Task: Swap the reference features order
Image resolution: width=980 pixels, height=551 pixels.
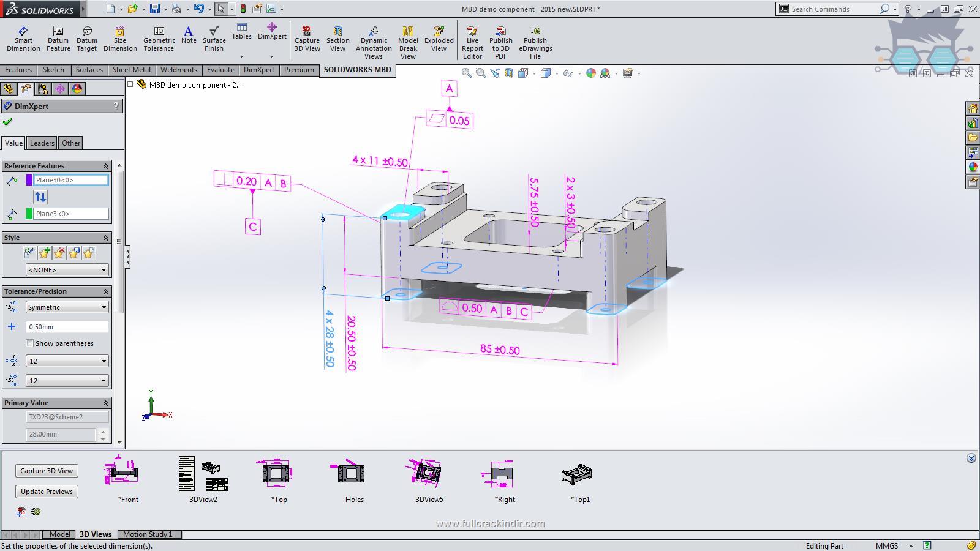Action: tap(40, 197)
